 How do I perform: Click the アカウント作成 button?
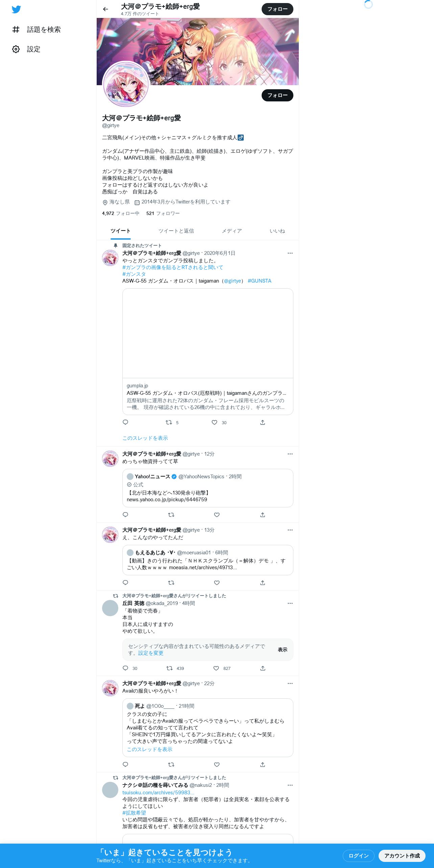[x=402, y=856]
